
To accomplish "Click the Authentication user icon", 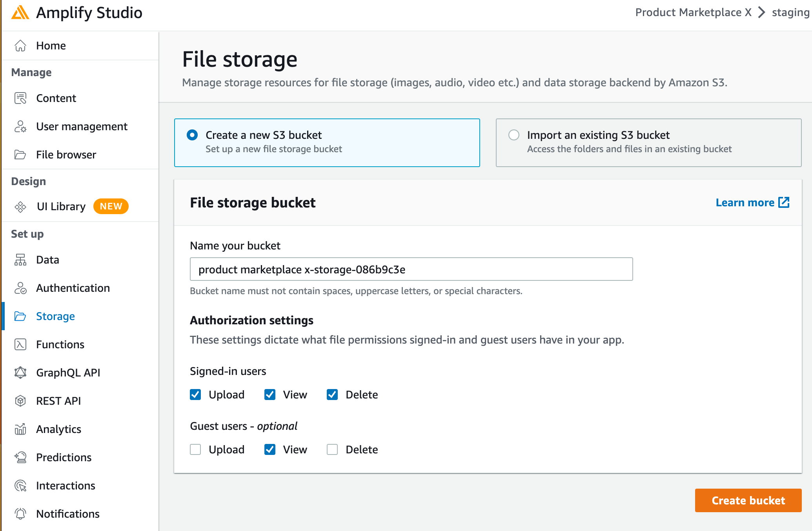I will click(20, 288).
